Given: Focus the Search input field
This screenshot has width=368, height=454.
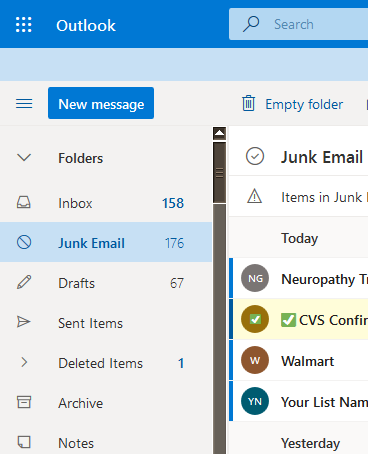Looking at the screenshot, I should pos(299,24).
